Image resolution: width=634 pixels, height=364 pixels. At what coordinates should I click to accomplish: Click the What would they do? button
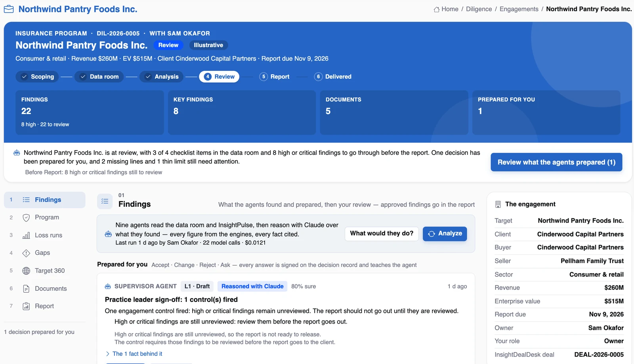click(382, 234)
